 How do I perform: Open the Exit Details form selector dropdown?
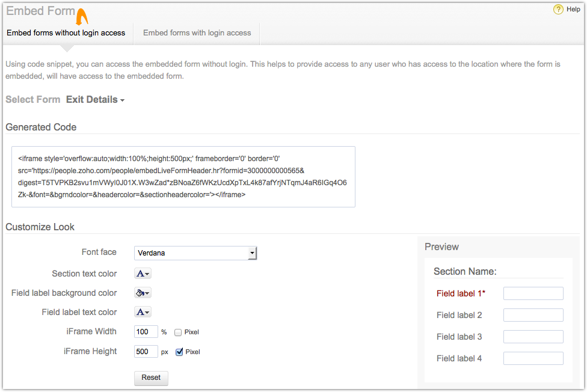tap(95, 100)
